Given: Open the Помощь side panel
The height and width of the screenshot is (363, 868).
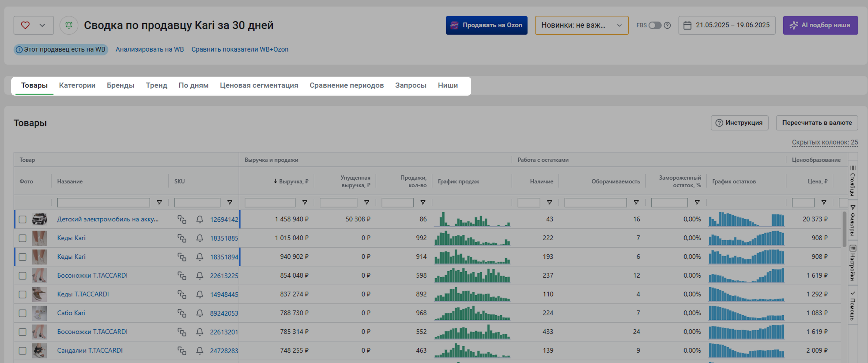Looking at the screenshot, I should [853, 305].
